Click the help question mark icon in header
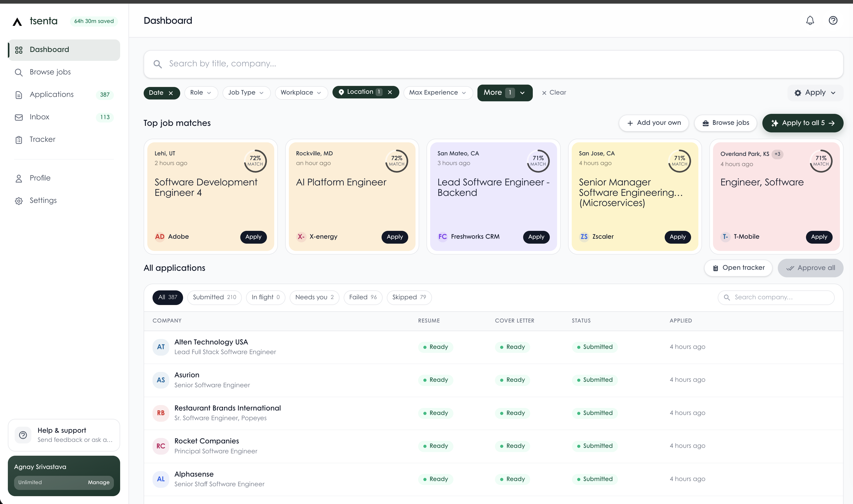The image size is (853, 504). coord(833,21)
